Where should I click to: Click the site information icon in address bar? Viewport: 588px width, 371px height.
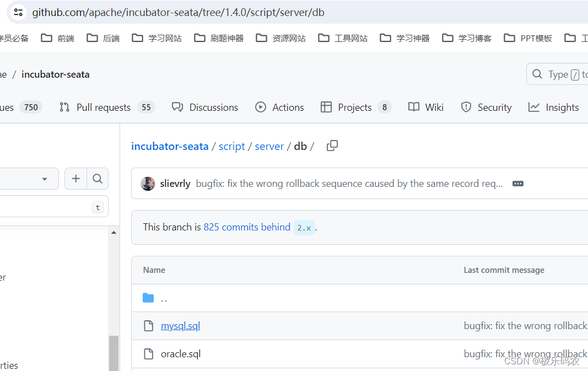18,12
